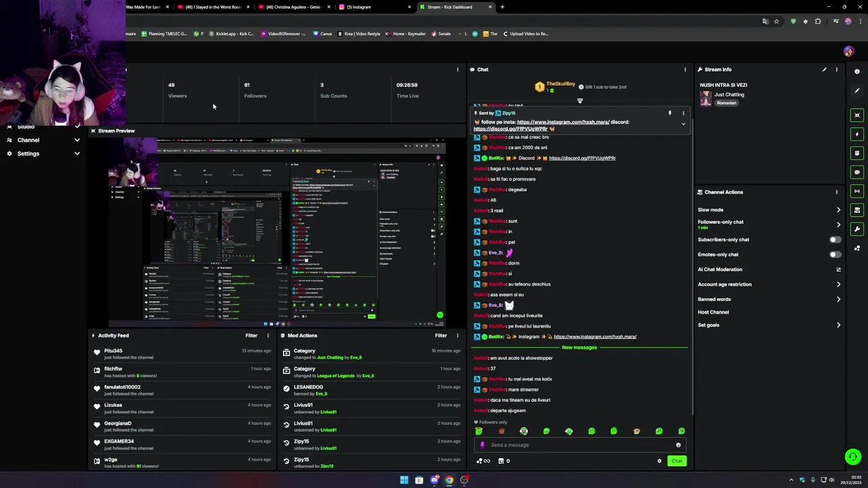Click the pencil icon in the right sidebar
Viewport: 868px width, 488px height.
tap(857, 90)
